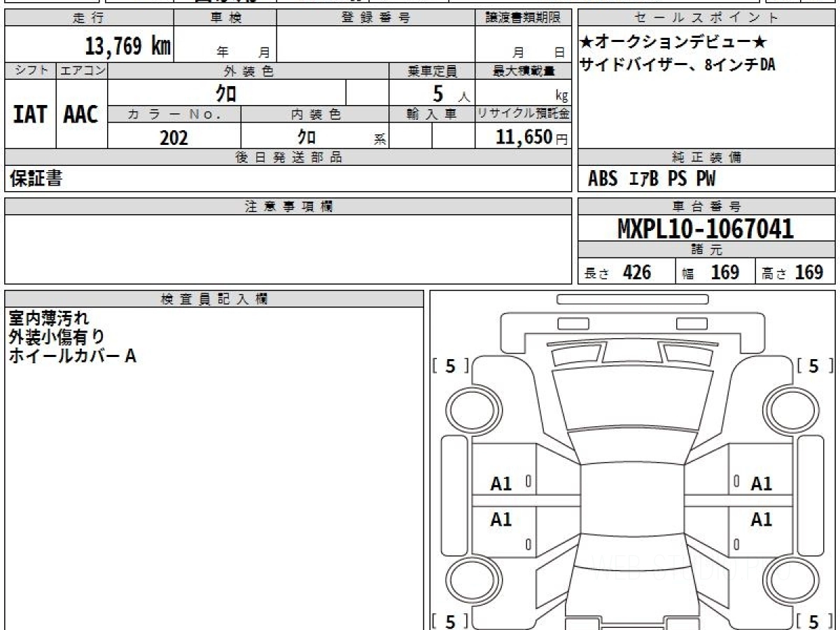Click the カラーNo. header
Image resolution: width=840 pixels, height=630 pixels.
click(x=174, y=114)
